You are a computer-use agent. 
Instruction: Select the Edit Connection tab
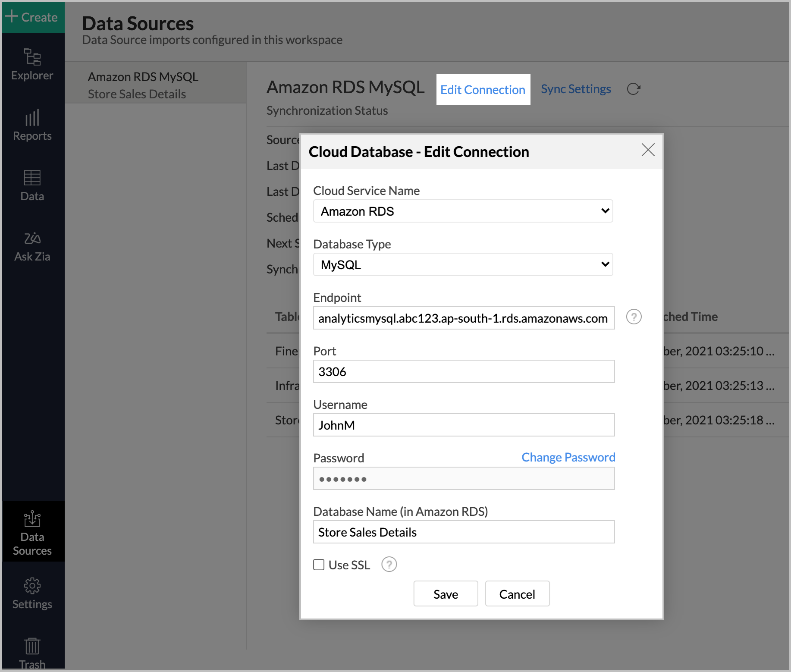[x=483, y=89]
